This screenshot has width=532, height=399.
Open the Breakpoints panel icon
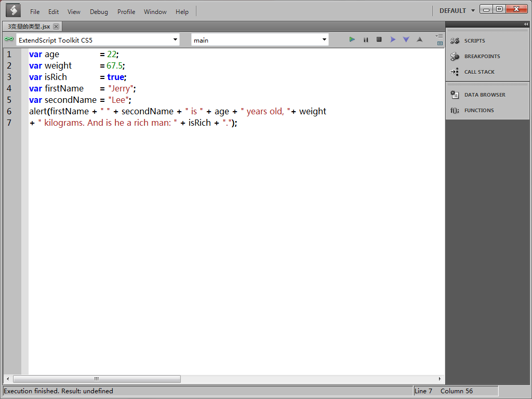click(455, 56)
